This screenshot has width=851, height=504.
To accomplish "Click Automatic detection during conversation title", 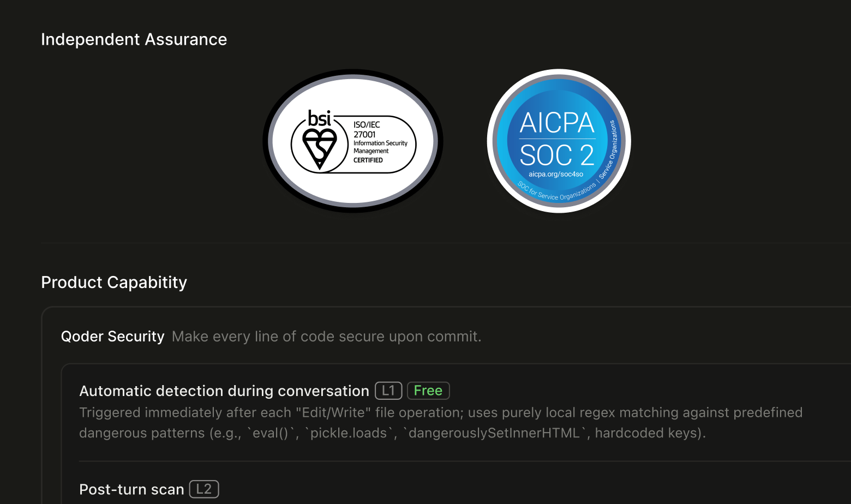I will pos(224,391).
